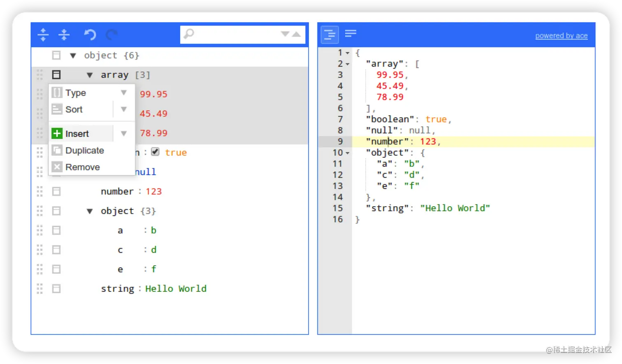Click "boolean": true line in code editor

click(408, 120)
